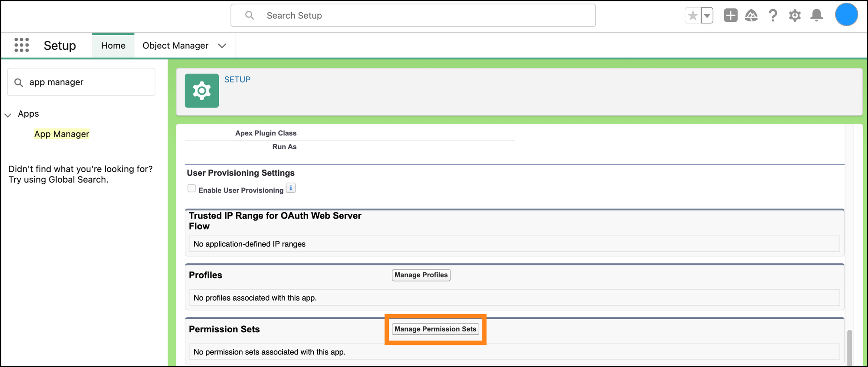Click the Run As label
868x367 pixels.
coord(284,147)
